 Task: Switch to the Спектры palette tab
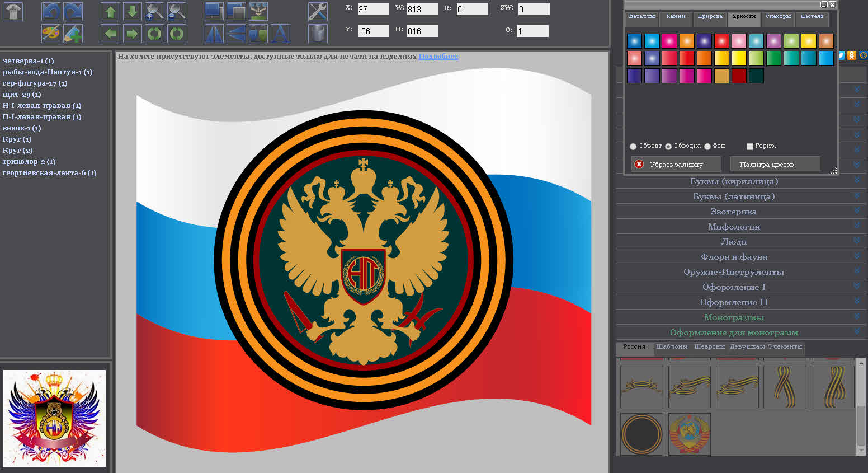779,18
